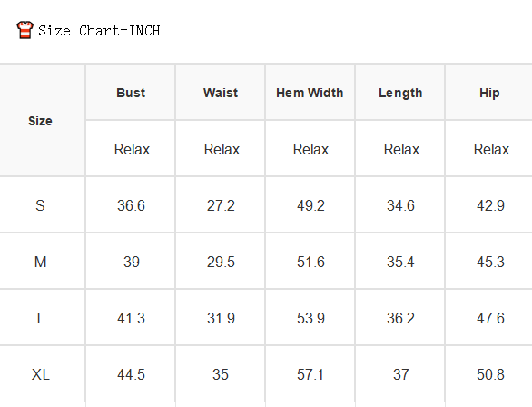The height and width of the screenshot is (407, 532).
Task: Select the S size row label
Action: (40, 205)
